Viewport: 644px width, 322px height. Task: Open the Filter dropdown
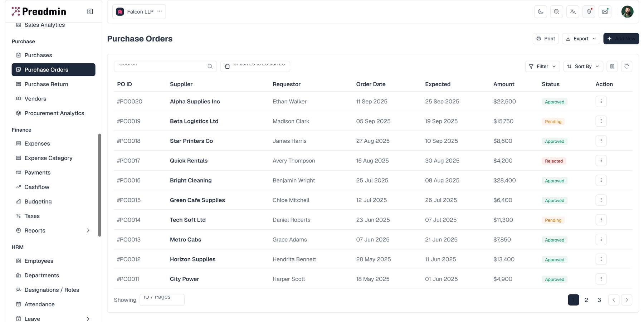click(542, 66)
